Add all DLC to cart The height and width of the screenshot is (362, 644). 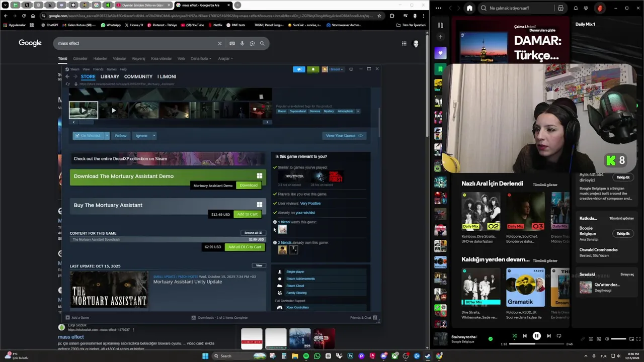(245, 247)
